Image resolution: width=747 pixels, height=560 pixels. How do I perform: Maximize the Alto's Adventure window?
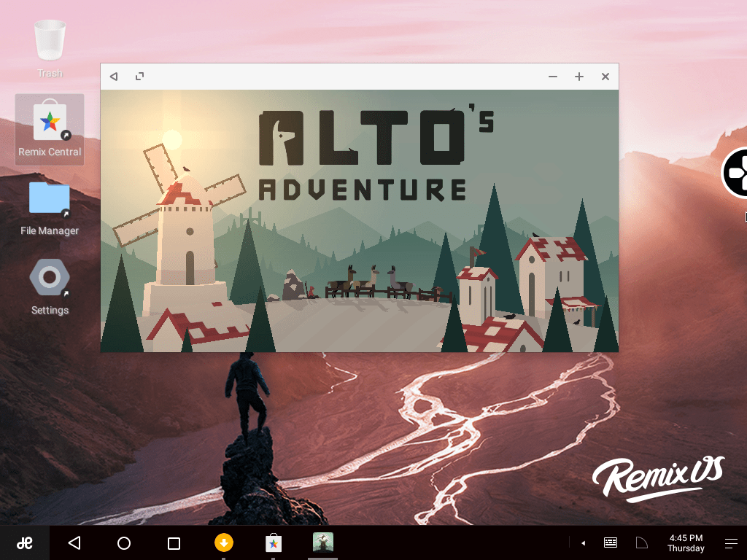[x=578, y=76]
